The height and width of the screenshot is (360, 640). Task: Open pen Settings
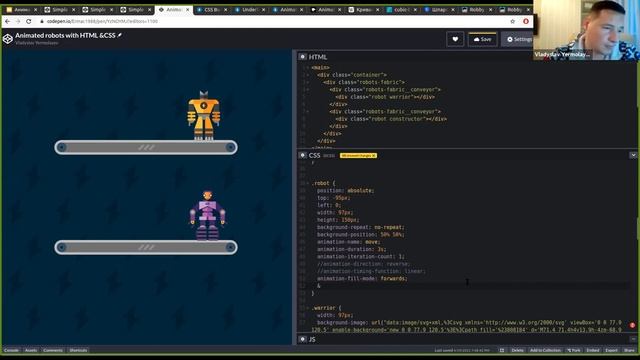pyautogui.click(x=518, y=39)
